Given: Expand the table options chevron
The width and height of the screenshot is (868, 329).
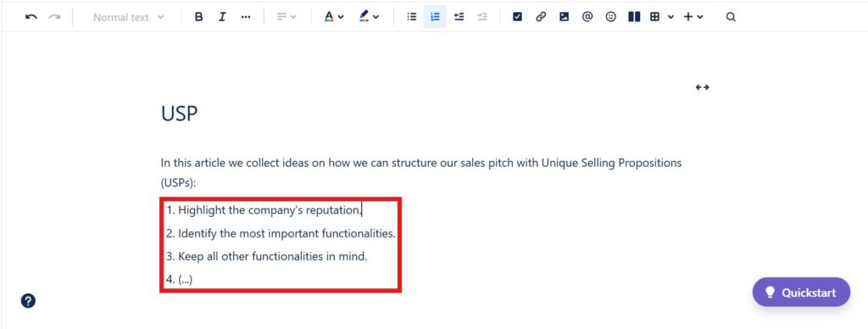Looking at the screenshot, I should [x=670, y=17].
